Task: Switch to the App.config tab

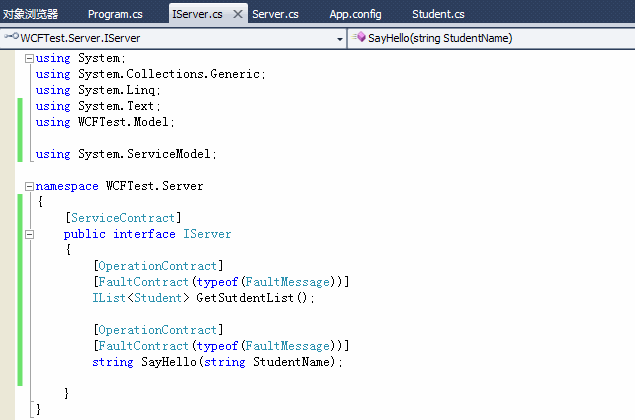Action: (x=355, y=14)
